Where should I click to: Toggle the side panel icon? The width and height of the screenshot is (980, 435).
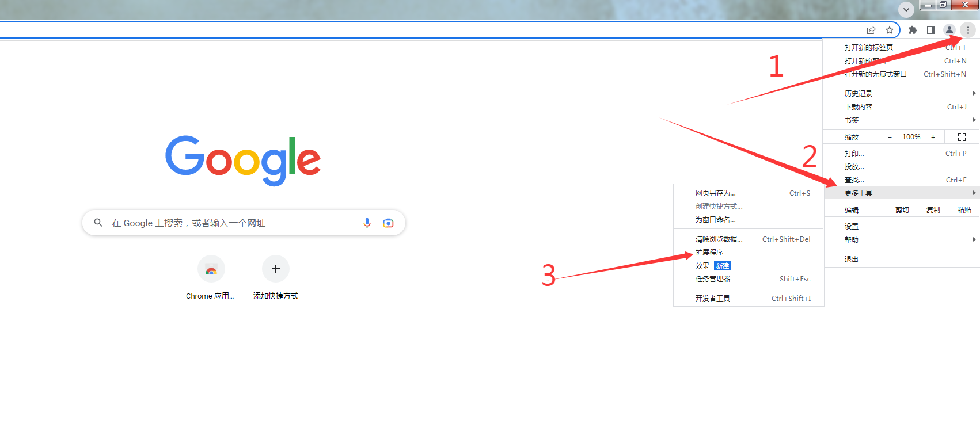point(931,30)
